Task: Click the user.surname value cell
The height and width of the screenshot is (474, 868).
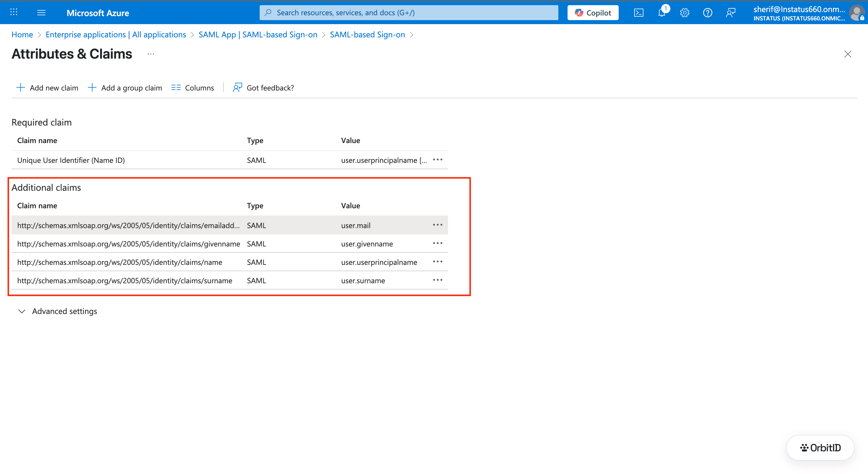Action: click(363, 280)
